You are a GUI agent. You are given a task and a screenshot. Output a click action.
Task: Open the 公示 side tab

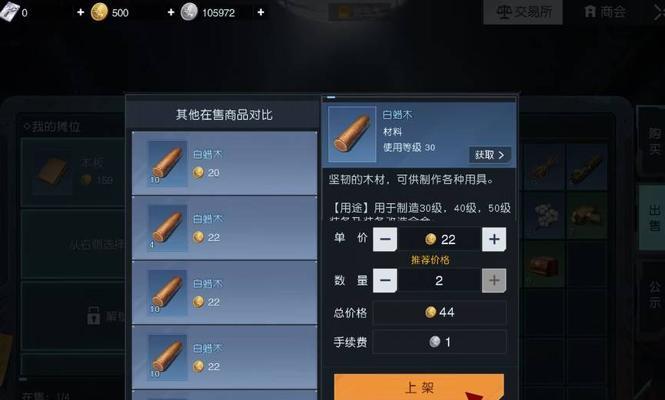click(653, 295)
